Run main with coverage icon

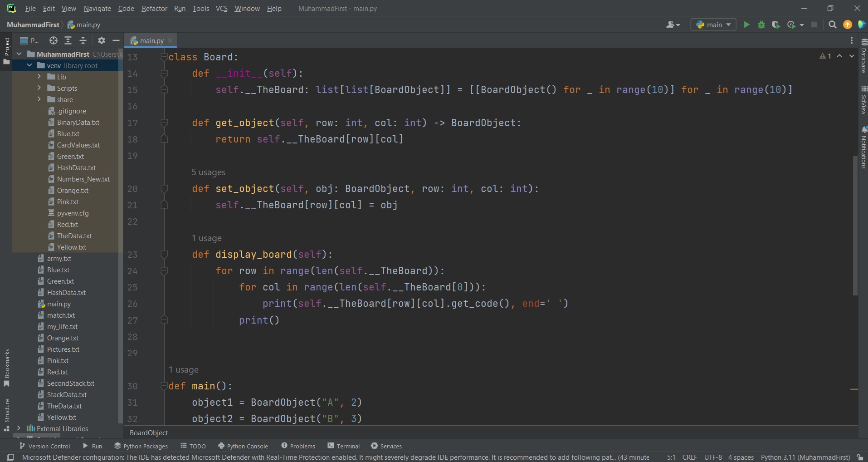776,25
